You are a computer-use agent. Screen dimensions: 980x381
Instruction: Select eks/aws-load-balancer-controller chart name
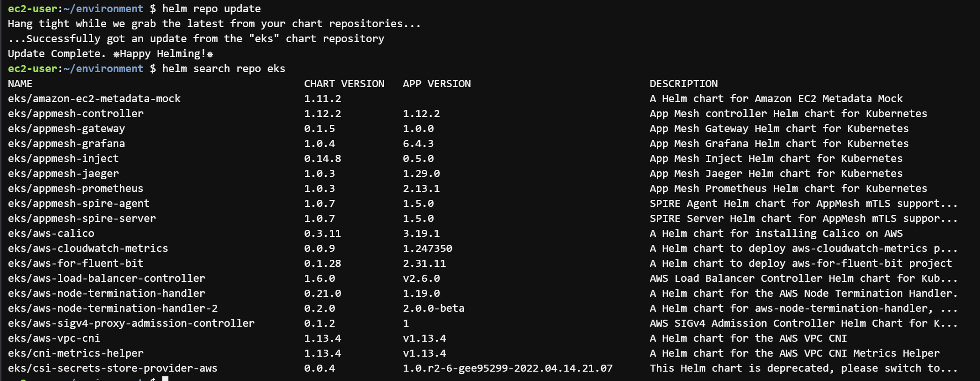point(107,278)
